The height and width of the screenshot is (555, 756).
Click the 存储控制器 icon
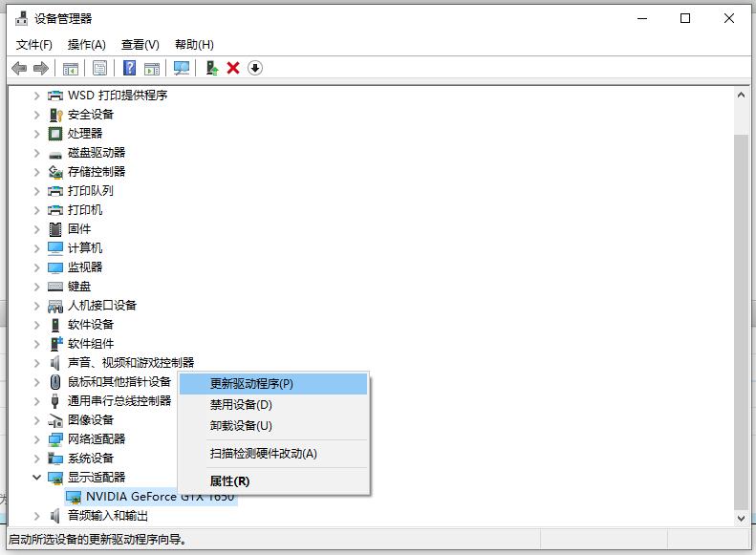[x=55, y=172]
